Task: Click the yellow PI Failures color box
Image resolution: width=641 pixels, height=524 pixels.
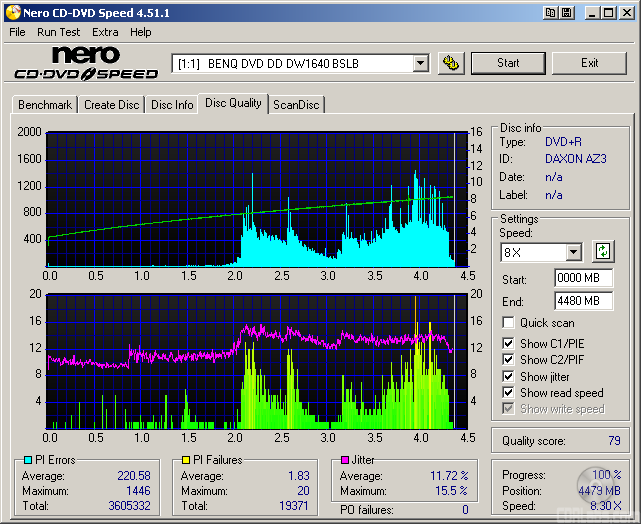Action: 185,460
